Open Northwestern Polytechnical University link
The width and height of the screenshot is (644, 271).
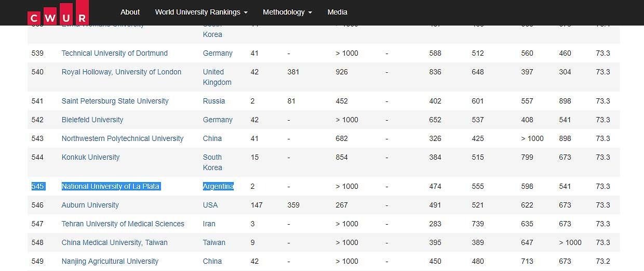point(123,138)
